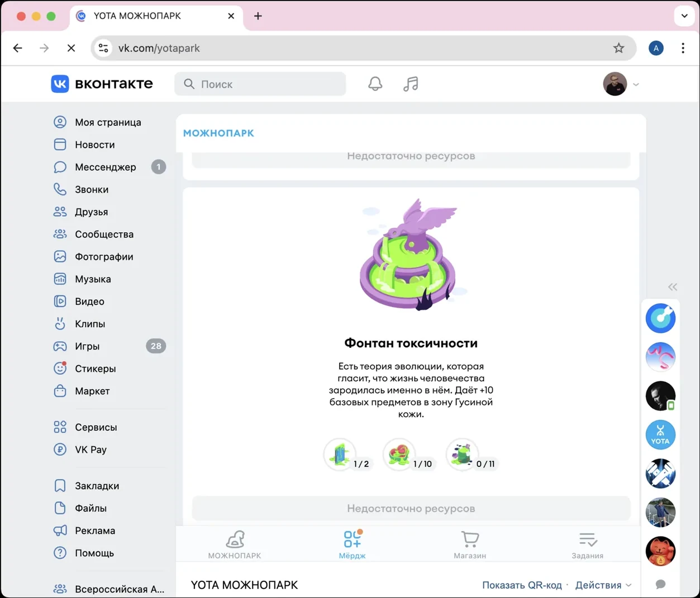Open Помощь help page
700x598 pixels.
tap(94, 553)
